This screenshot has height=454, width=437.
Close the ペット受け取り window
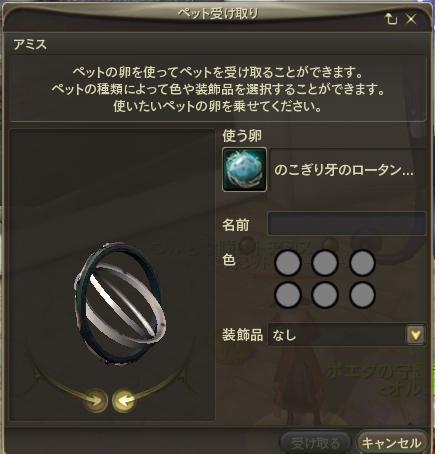(x=412, y=19)
